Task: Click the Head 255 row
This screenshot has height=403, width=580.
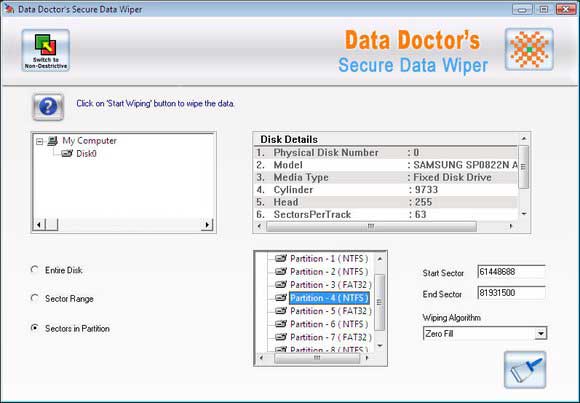Action: (x=386, y=202)
